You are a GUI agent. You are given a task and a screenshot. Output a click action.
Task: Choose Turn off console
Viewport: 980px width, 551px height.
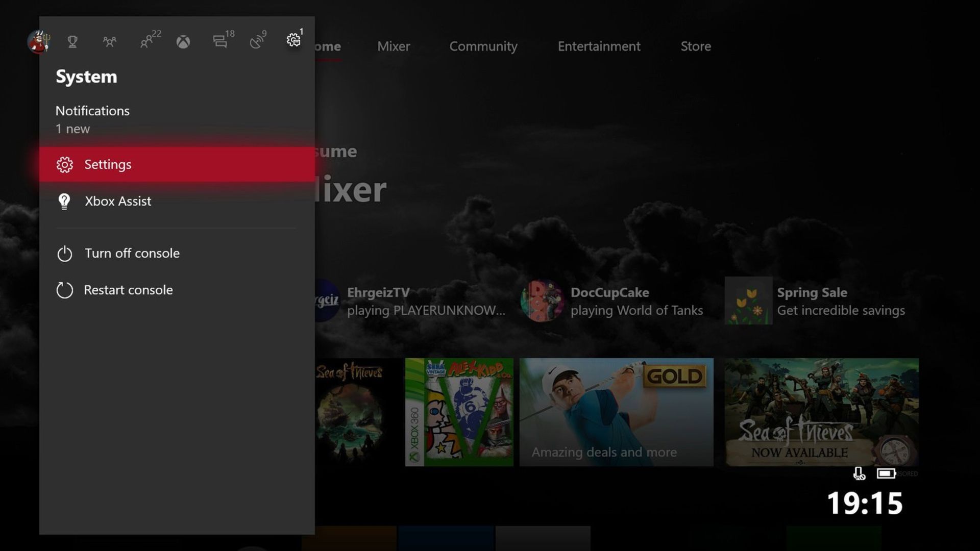[177, 253]
